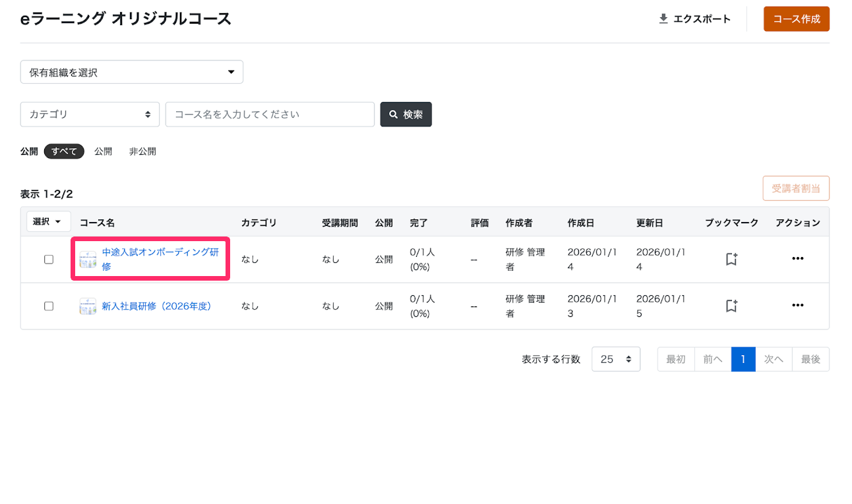Select the すべて visibility filter
Screen dimensions: 852x504
(64, 152)
